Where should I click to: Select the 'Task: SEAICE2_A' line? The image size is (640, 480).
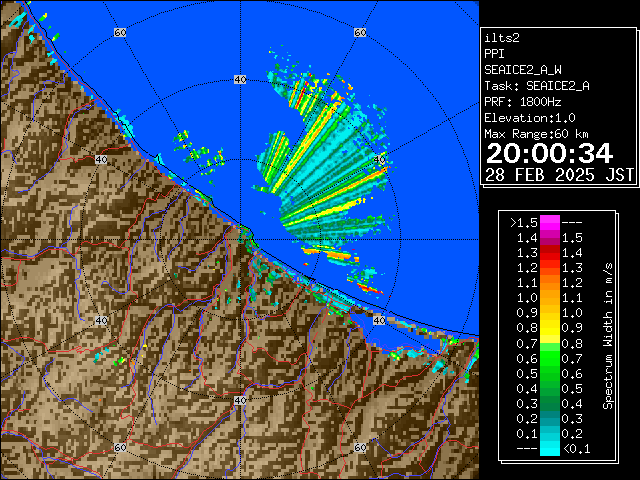(537, 86)
